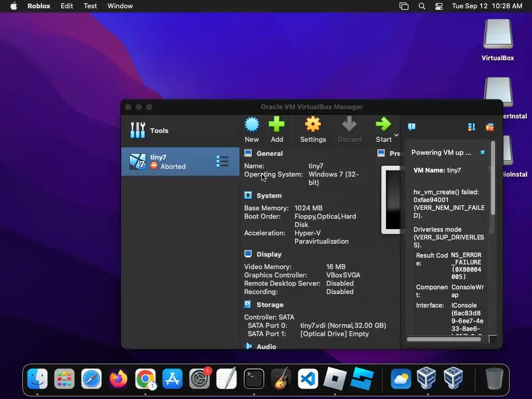Open the Weather app from the dock
Image resolution: width=532 pixels, height=399 pixels.
coord(401,378)
